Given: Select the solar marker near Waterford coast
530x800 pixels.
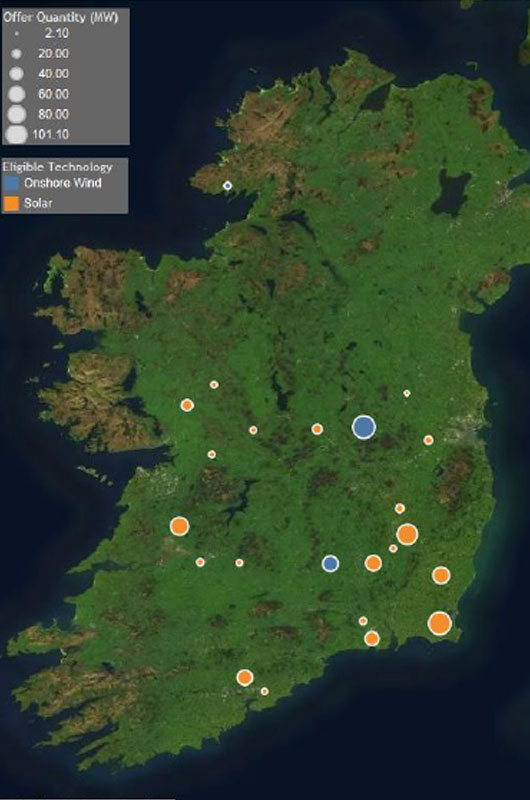Looking at the screenshot, I should pos(372,638).
